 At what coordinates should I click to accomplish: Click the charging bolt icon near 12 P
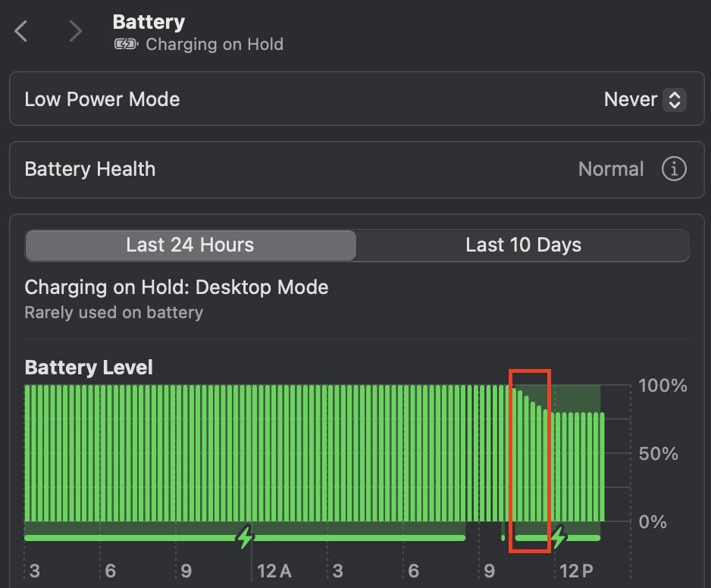(559, 536)
